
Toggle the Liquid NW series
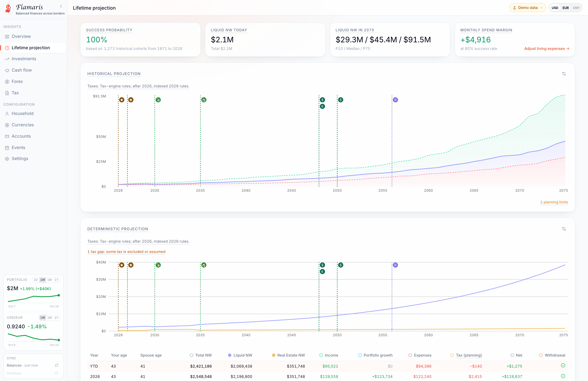point(240,355)
